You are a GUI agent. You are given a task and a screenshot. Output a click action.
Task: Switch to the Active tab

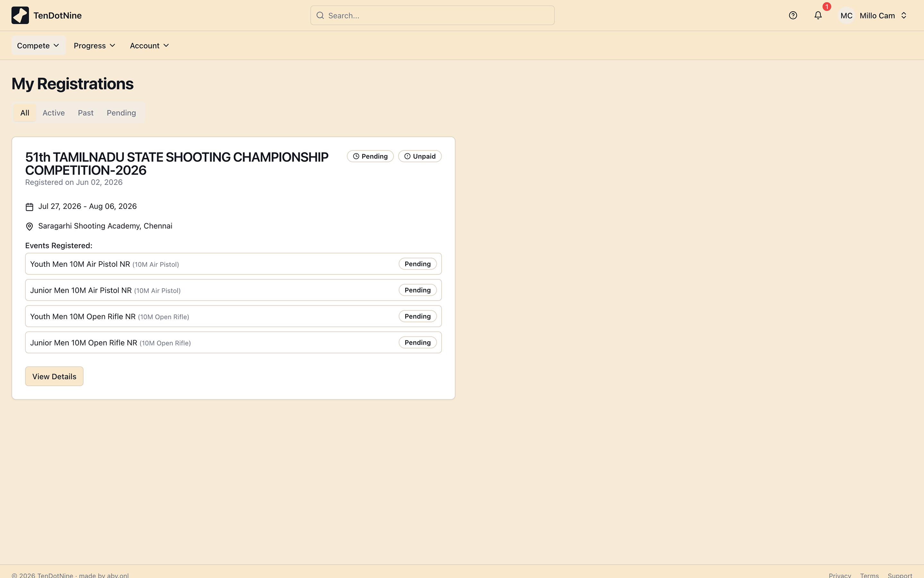pyautogui.click(x=54, y=113)
